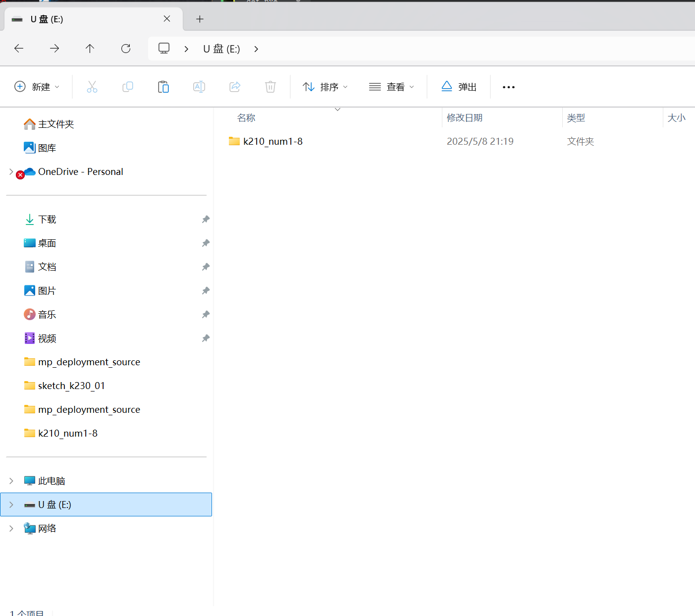Click the Paste clipboard icon
Image resolution: width=695 pixels, height=616 pixels.
pyautogui.click(x=163, y=87)
